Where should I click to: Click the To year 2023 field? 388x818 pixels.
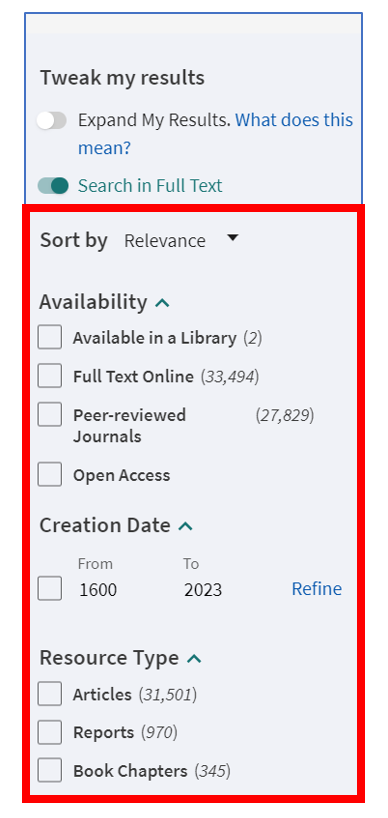click(x=203, y=590)
